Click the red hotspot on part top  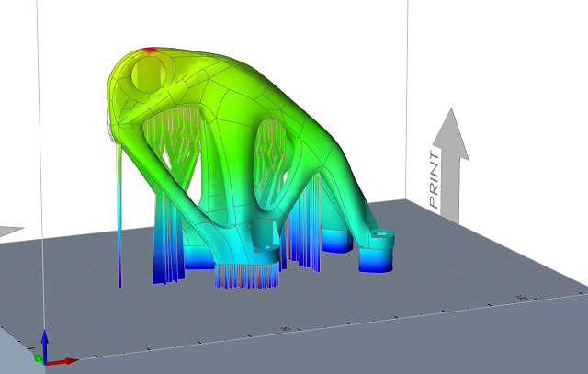(x=150, y=50)
